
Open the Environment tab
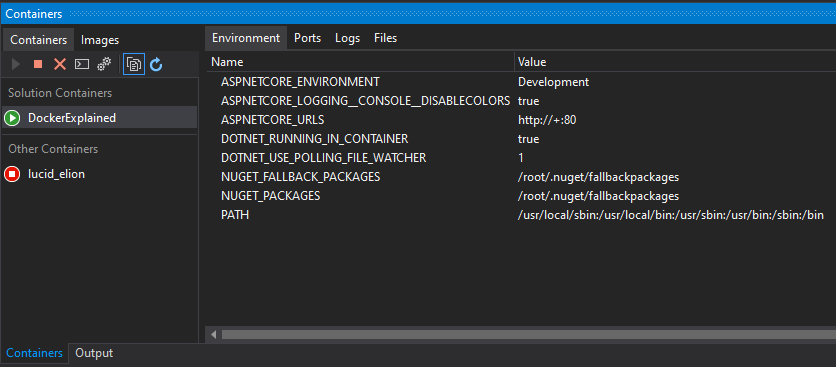point(246,38)
